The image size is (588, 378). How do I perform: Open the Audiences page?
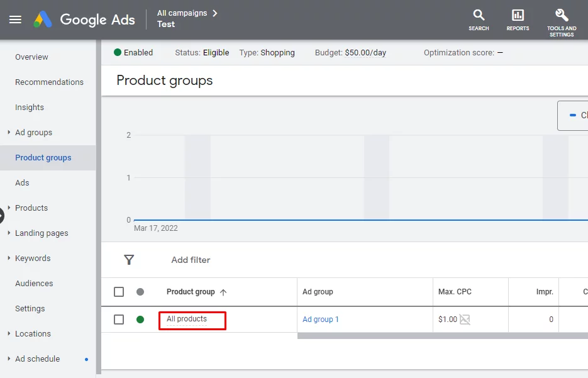tap(34, 283)
